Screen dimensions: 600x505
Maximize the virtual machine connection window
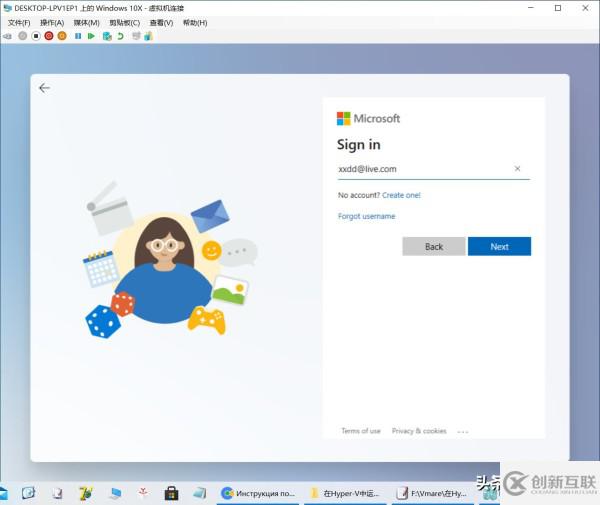(558, 8)
